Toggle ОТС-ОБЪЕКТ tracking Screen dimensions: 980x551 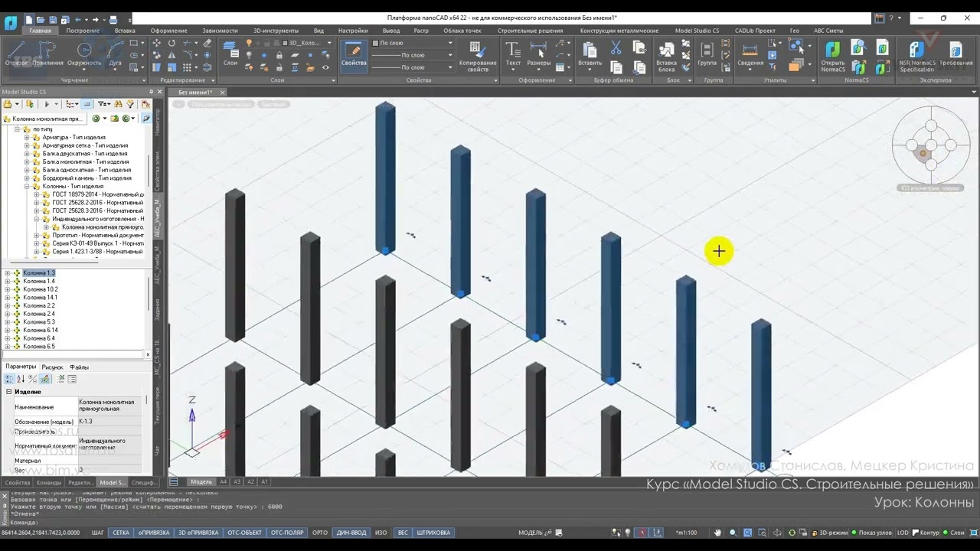pos(245,533)
